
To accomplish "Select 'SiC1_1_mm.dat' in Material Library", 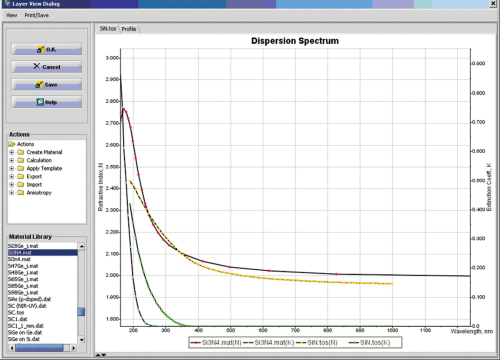I will coord(26,326).
